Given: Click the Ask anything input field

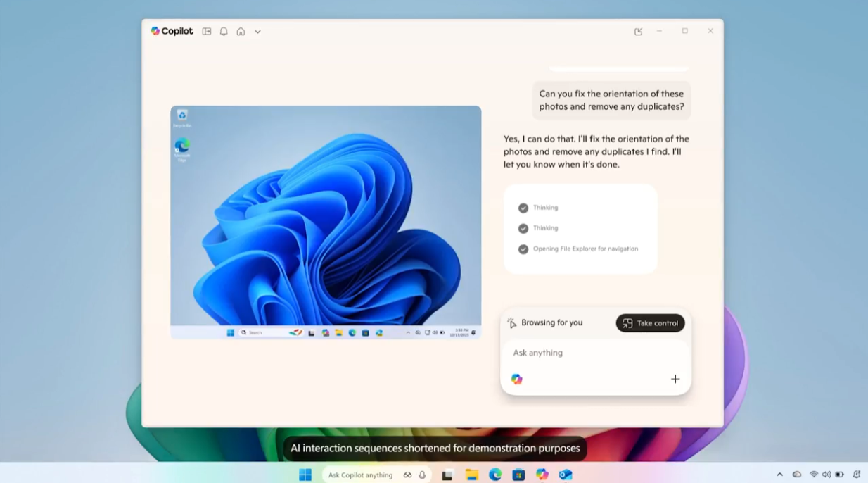Looking at the screenshot, I should pos(594,353).
